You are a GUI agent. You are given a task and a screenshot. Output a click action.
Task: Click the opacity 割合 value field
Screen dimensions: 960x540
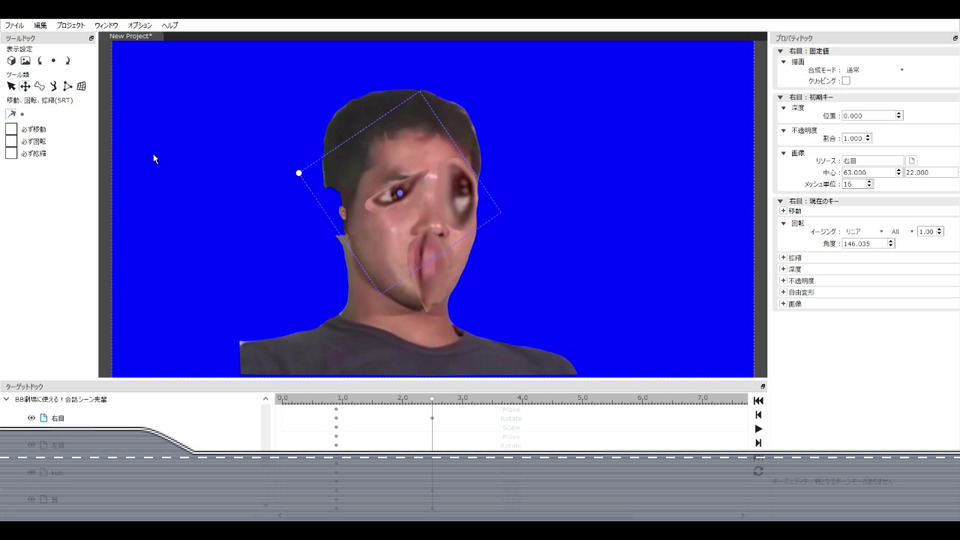[x=857, y=138]
